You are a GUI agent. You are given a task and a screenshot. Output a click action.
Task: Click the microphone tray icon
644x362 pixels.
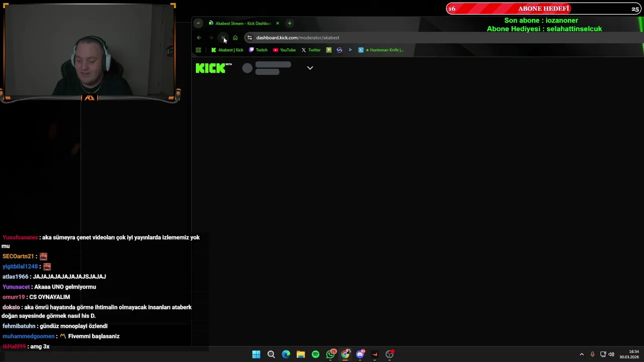pyautogui.click(x=592, y=354)
